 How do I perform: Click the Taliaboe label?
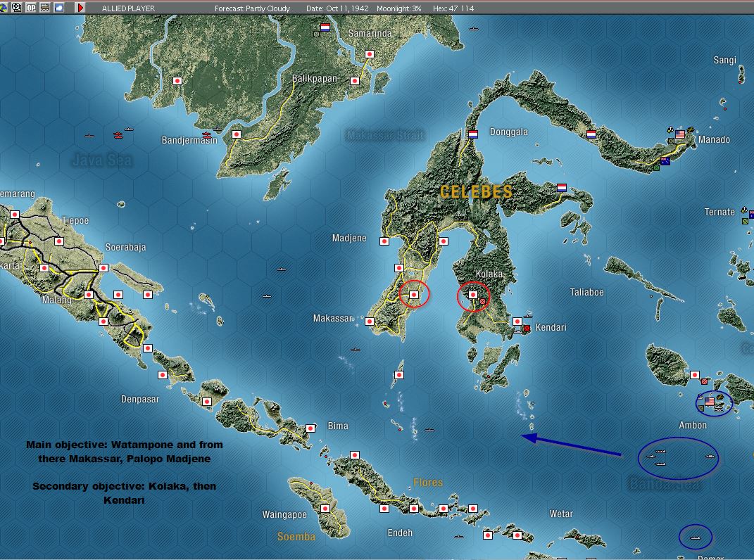coord(586,292)
